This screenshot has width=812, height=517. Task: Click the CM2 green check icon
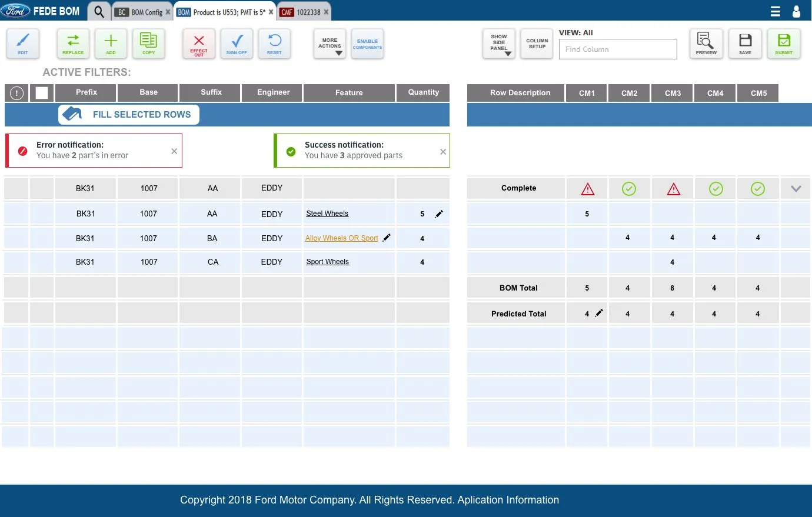click(x=629, y=189)
